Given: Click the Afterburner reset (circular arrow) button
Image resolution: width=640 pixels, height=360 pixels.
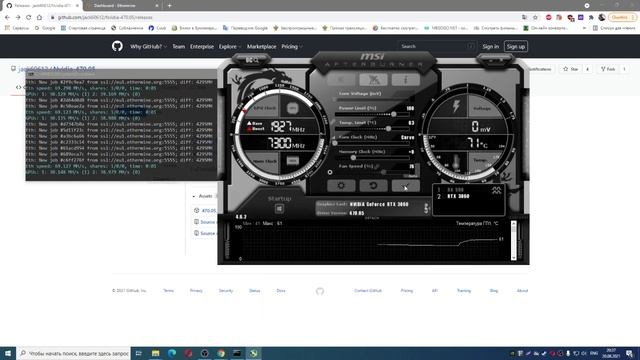Looking at the screenshot, I should click(373, 186).
